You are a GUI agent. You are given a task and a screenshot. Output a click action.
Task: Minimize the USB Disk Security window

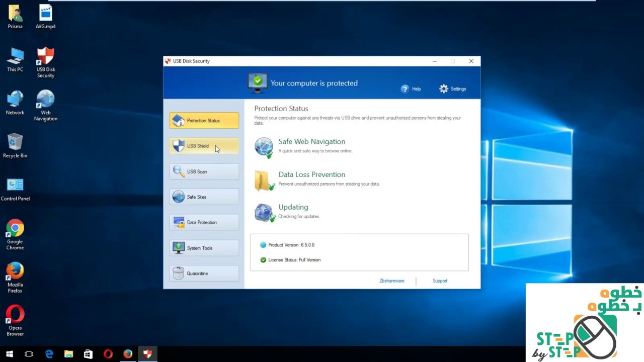coord(435,61)
